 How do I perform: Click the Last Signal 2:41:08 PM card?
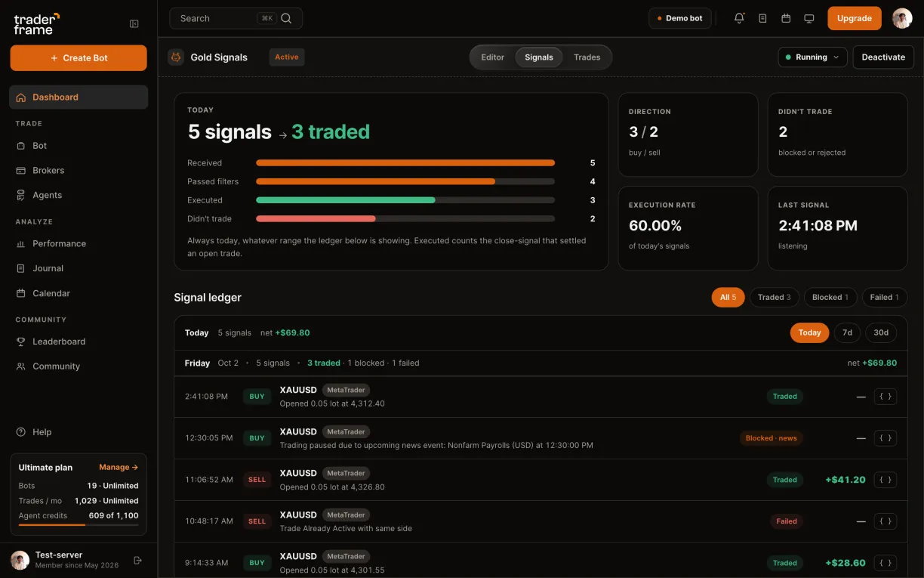837,228
